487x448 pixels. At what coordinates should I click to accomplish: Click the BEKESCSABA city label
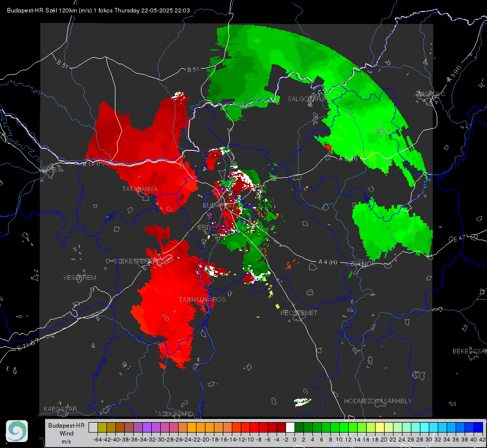470,351
